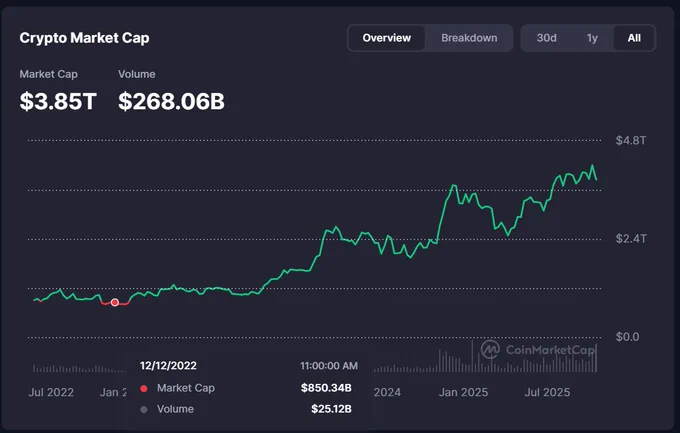Open the Breakdown tab
Screen dimensions: 680x433
point(469,38)
